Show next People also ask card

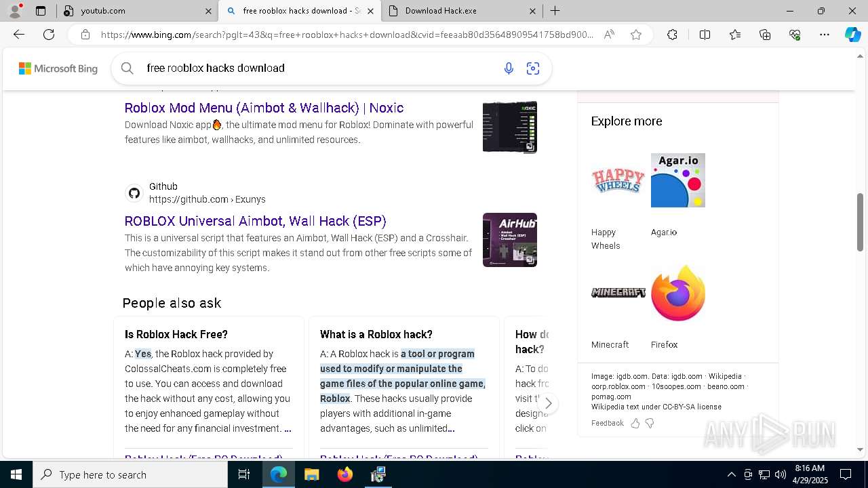tap(548, 403)
